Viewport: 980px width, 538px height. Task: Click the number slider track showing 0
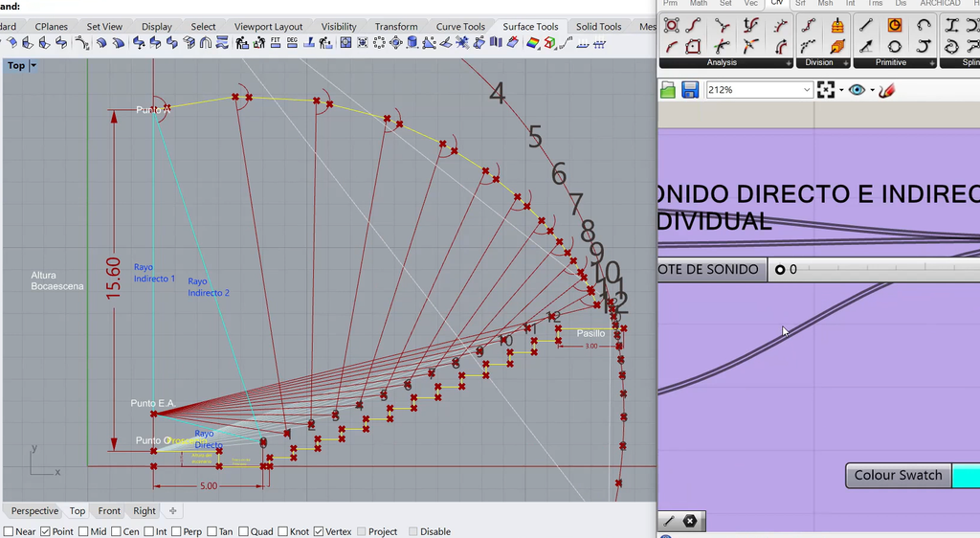tap(874, 269)
